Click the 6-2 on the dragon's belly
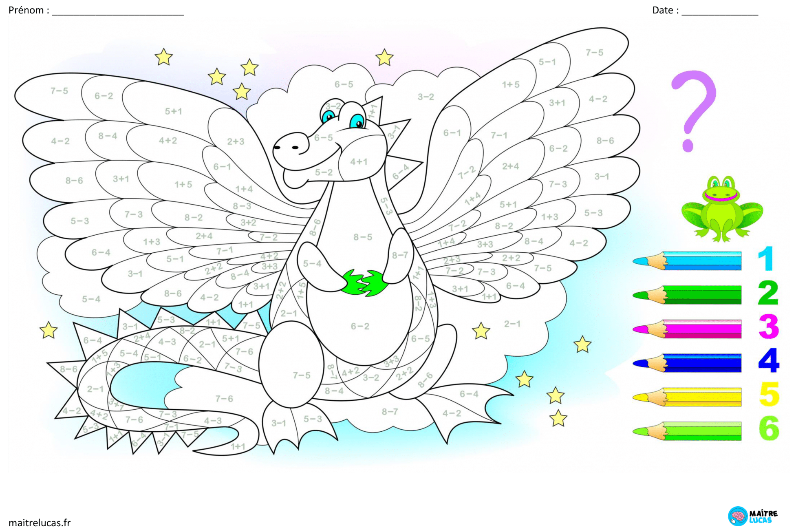 [360, 326]
